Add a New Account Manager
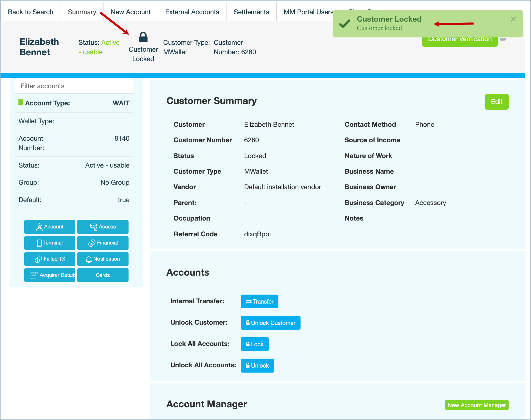The image size is (531, 420). (476, 405)
